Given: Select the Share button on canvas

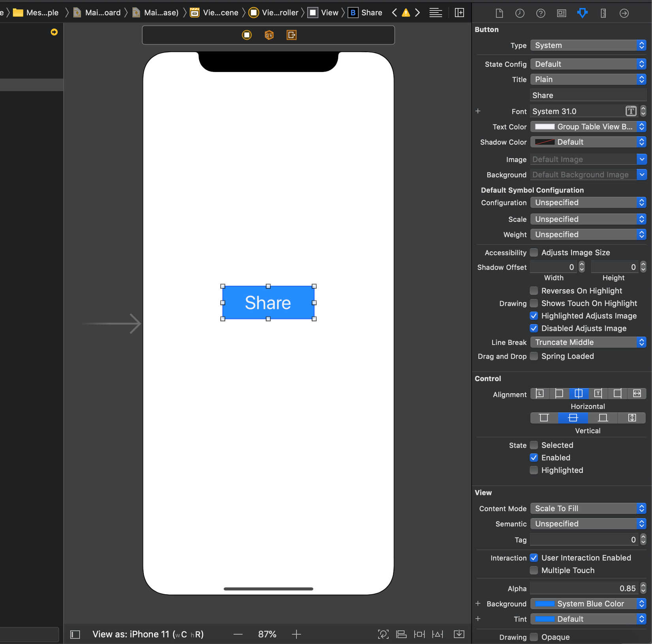Looking at the screenshot, I should [268, 303].
